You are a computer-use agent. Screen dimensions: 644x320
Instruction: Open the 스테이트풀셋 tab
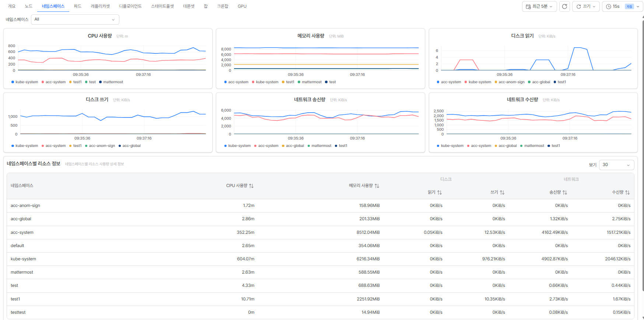(x=162, y=6)
